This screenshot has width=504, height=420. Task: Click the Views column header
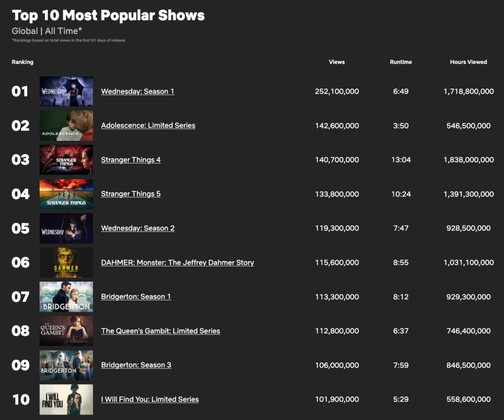(x=337, y=62)
